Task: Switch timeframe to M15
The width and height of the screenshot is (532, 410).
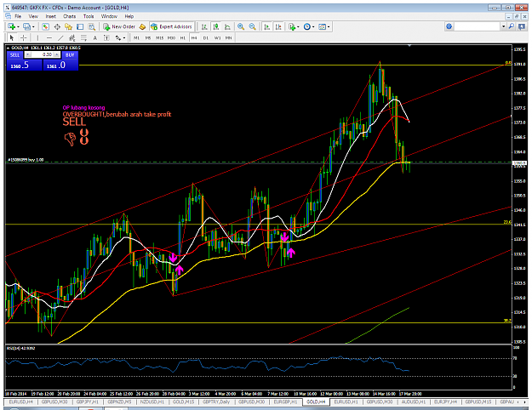Action: [x=159, y=38]
